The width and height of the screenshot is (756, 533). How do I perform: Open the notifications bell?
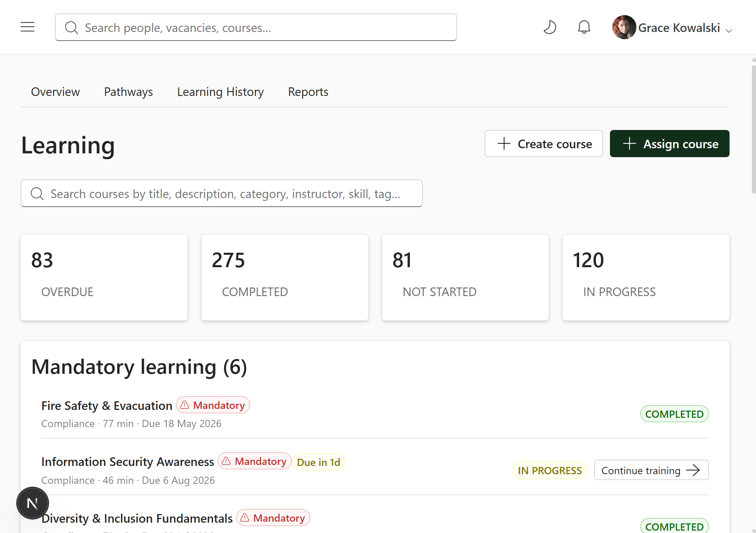[x=584, y=27]
